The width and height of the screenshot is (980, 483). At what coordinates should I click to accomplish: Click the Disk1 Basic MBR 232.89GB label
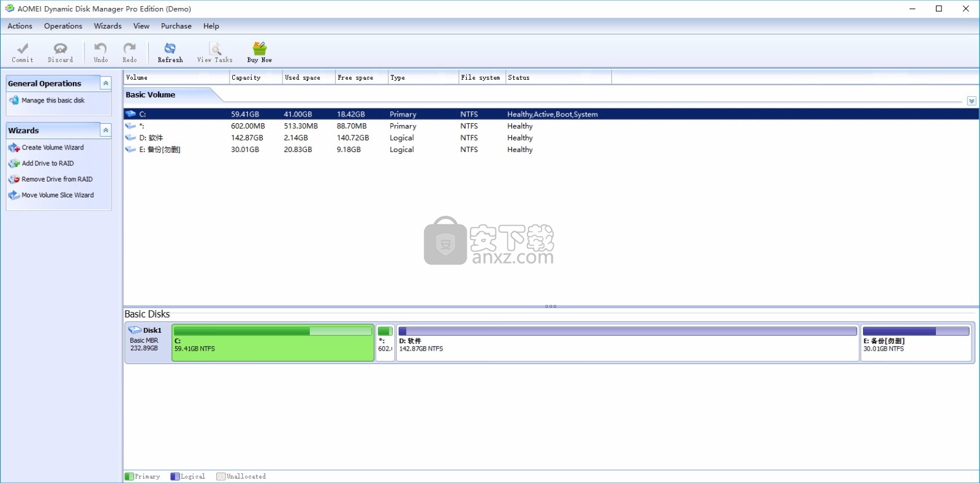point(145,340)
